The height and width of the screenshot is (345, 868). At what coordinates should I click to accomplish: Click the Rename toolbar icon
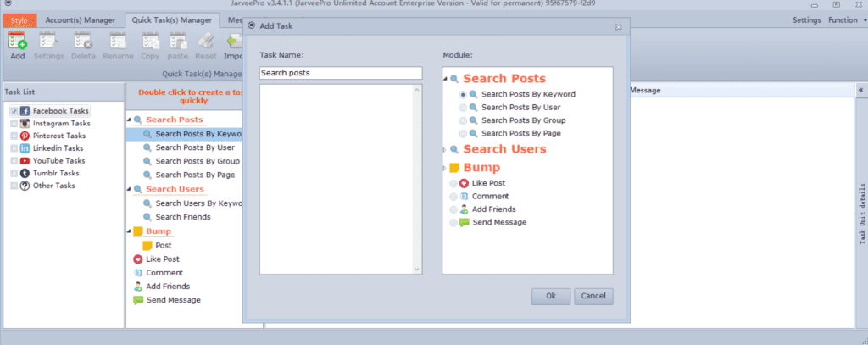pyautogui.click(x=118, y=41)
